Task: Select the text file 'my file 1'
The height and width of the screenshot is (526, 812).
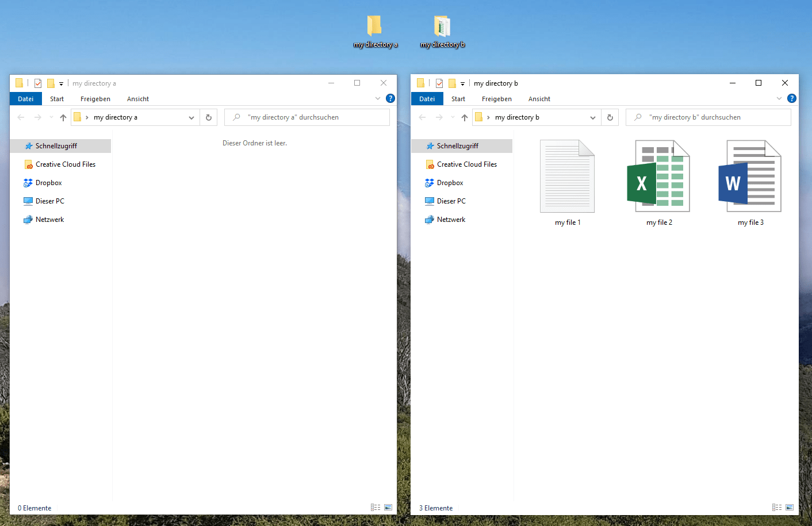Action: [567, 176]
